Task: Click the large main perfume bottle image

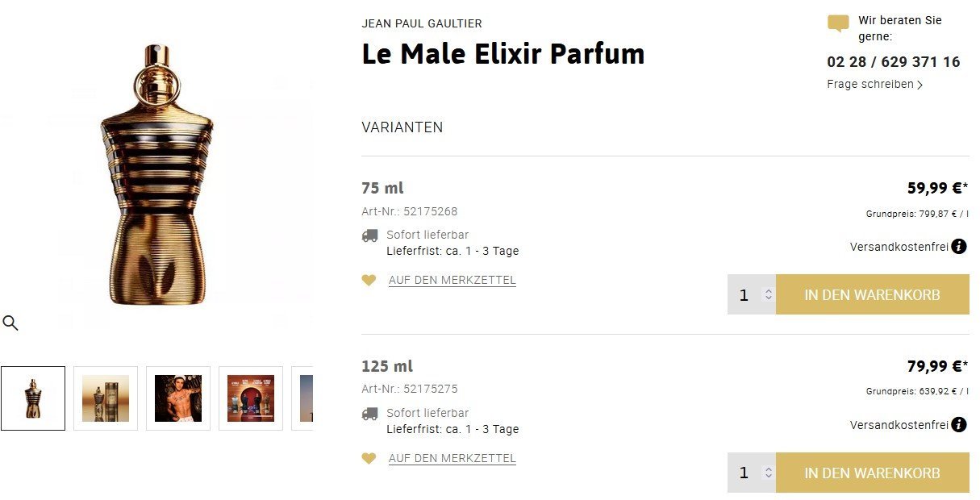Action: click(157, 175)
